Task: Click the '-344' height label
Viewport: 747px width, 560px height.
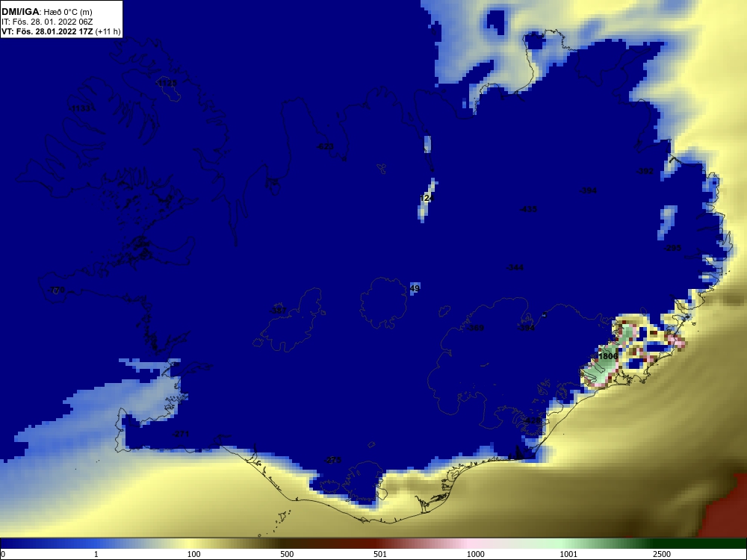Action: (x=515, y=267)
